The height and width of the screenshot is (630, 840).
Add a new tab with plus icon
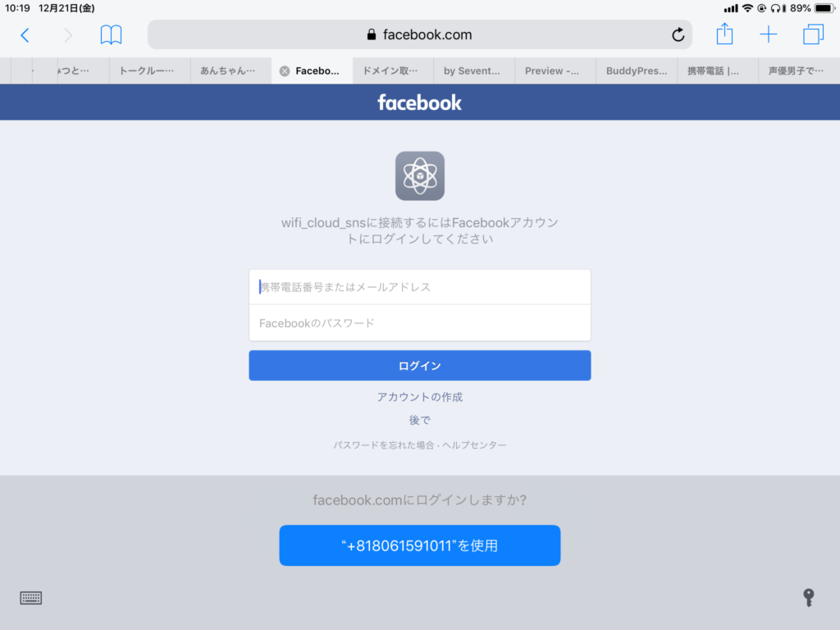[x=768, y=34]
